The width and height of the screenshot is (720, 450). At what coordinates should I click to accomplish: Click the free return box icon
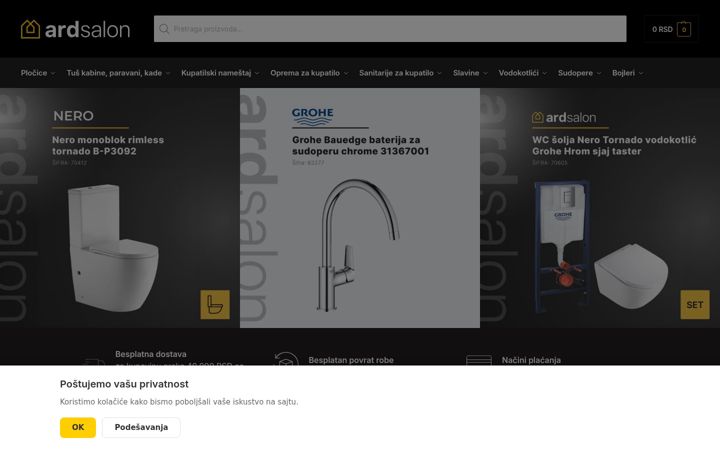point(286,359)
